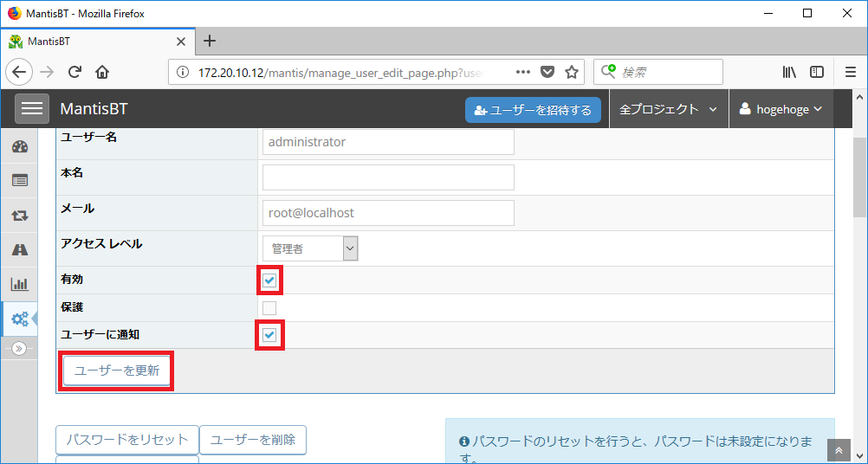Screen dimensions: 868x464
Task: Expand the sidebar with double-chevron toggle
Action: click(x=19, y=348)
